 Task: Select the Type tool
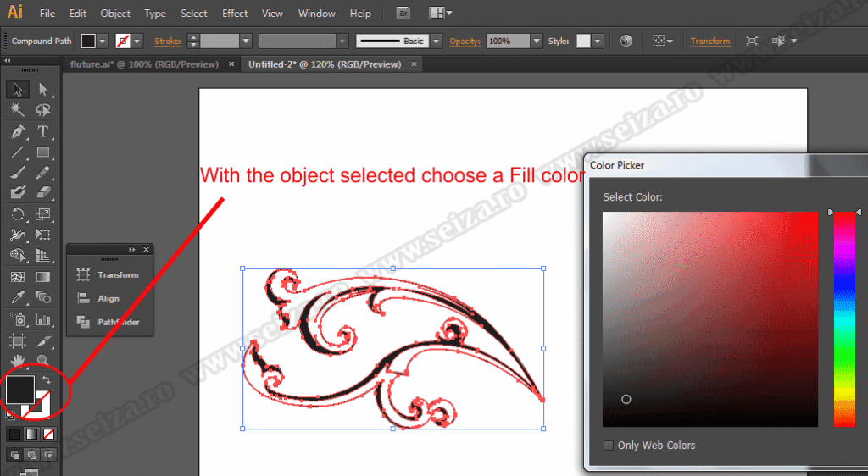[43, 131]
